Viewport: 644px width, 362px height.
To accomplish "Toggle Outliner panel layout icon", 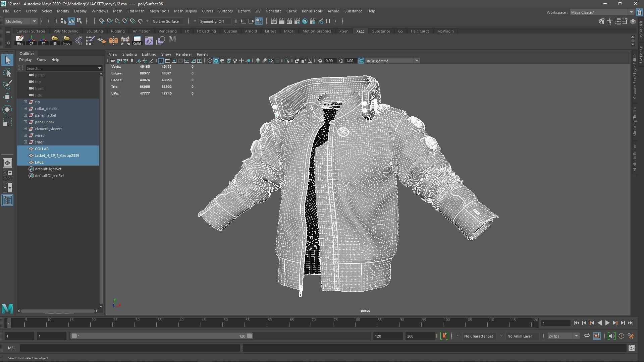I will pos(7,200).
